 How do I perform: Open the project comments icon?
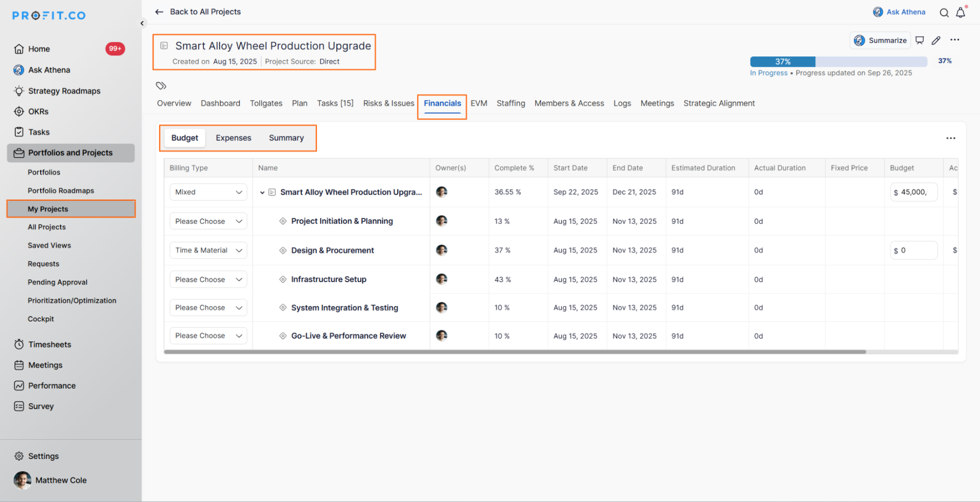[x=920, y=40]
